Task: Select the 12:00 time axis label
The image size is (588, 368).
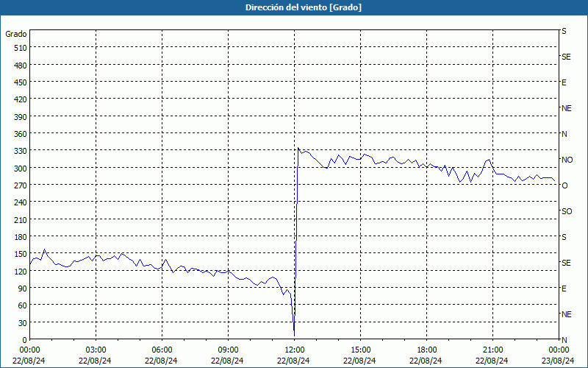Action: (295, 350)
